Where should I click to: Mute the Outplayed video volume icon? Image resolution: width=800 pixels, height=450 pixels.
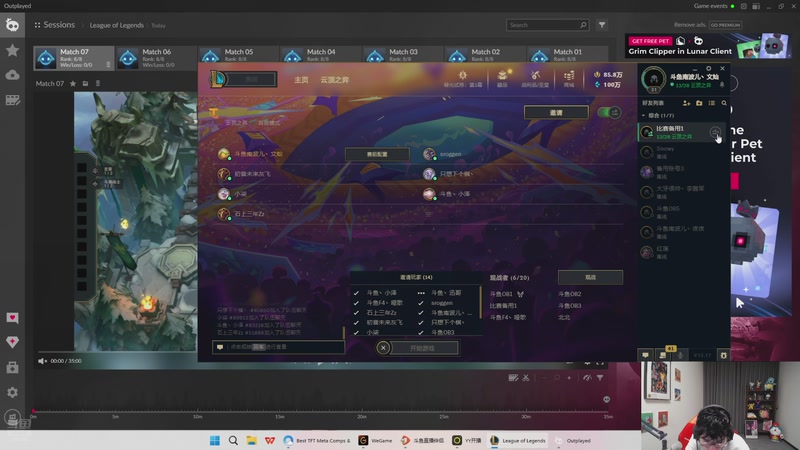coord(42,361)
